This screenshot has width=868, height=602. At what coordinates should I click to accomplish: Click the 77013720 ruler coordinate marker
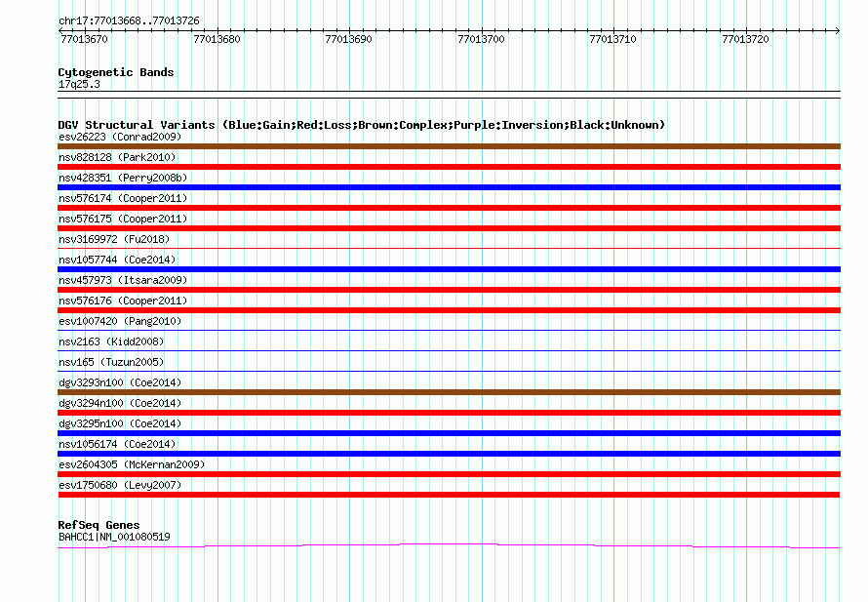click(745, 39)
